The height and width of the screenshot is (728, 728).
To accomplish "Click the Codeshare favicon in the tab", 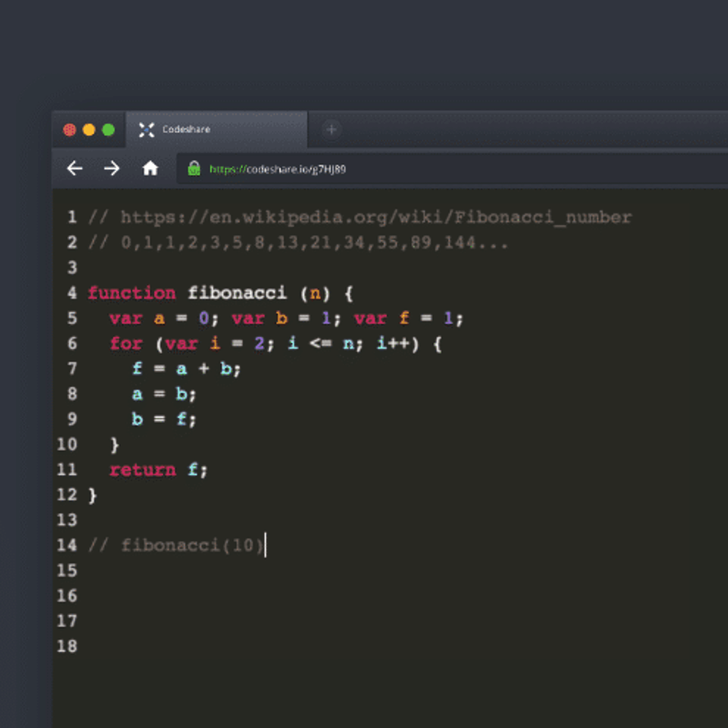I will pyautogui.click(x=147, y=130).
